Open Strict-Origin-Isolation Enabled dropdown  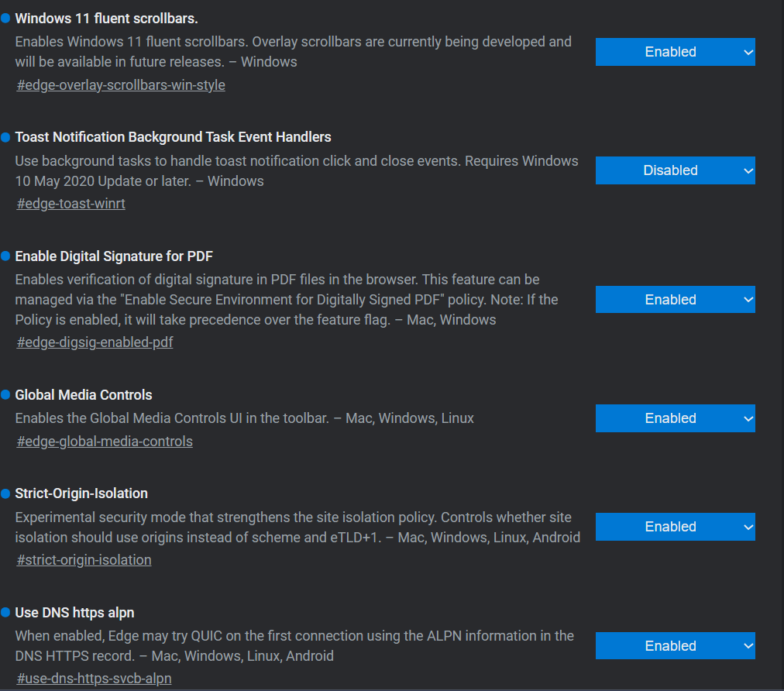coord(675,527)
